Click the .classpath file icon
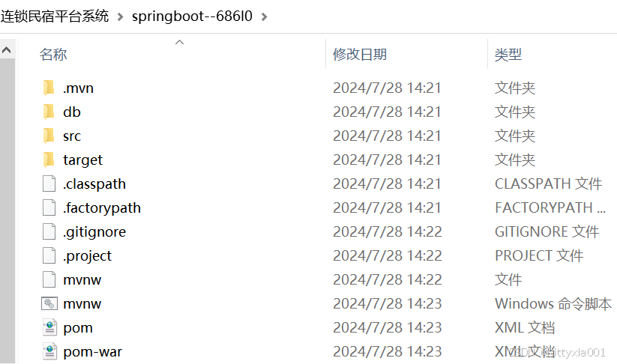 point(49,183)
